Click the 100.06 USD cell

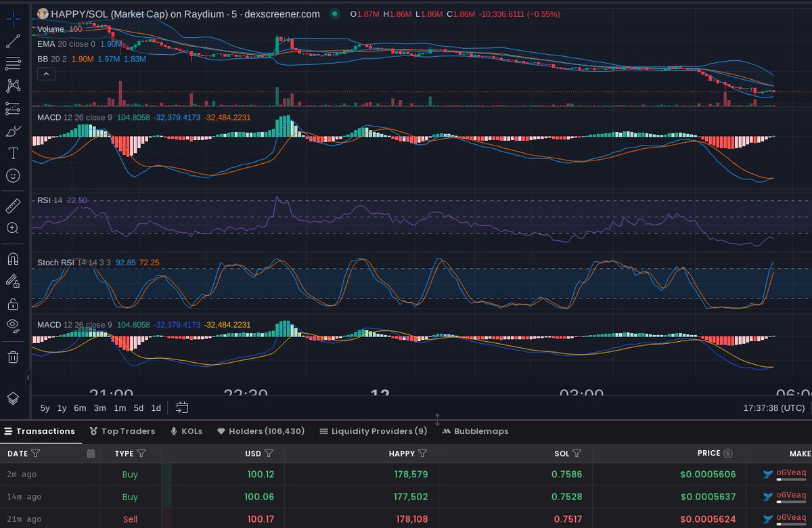[x=259, y=497]
